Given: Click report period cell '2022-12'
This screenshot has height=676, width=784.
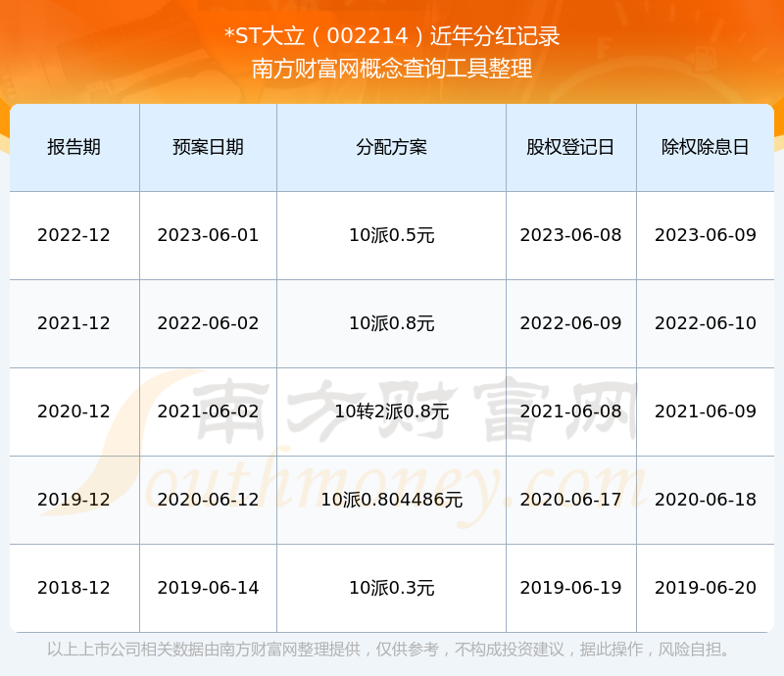Looking at the screenshot, I should pos(74,235).
